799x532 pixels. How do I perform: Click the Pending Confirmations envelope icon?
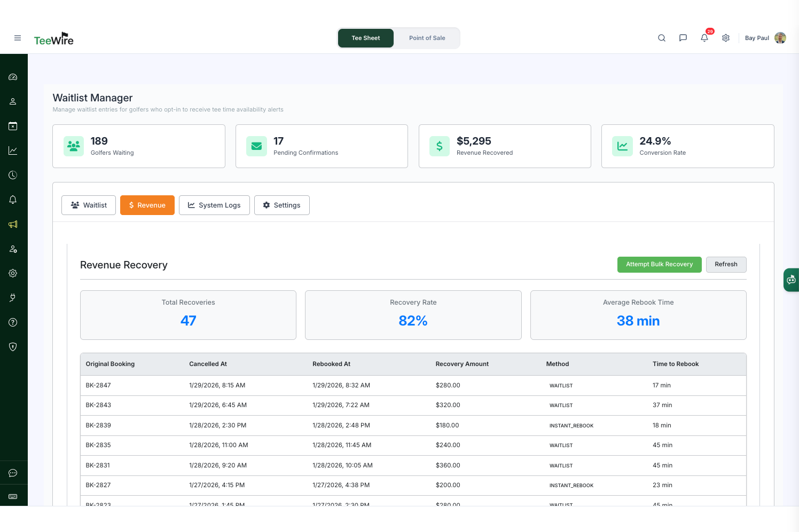tap(256, 146)
